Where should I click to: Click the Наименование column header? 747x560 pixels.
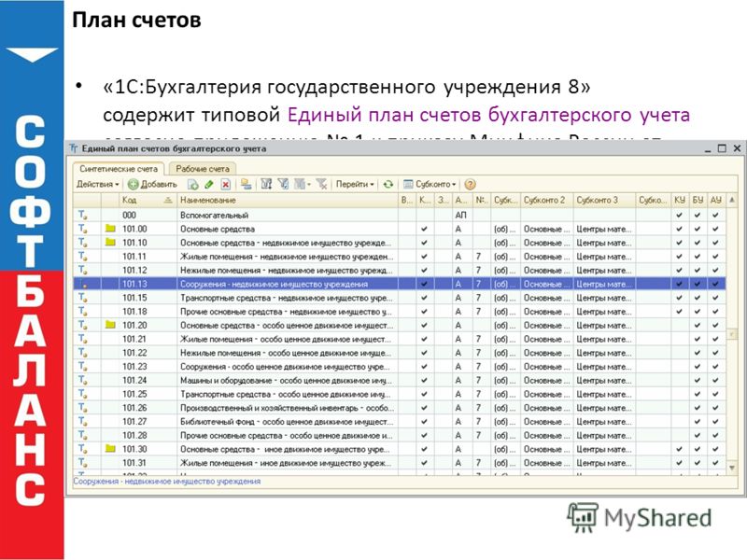coord(288,201)
